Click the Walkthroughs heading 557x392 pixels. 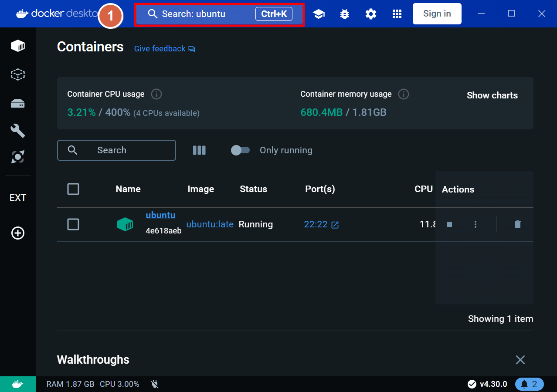coord(93,360)
